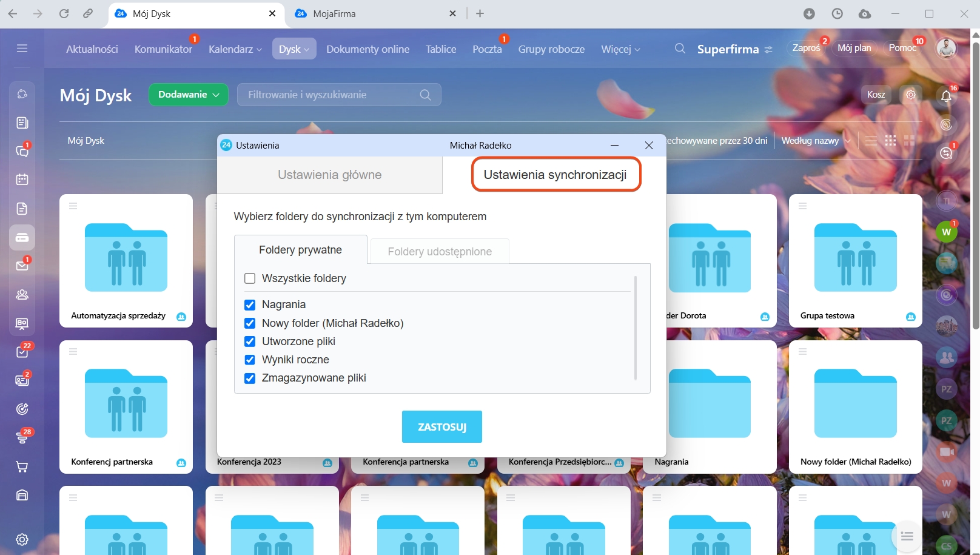980x555 pixels.
Task: Reload the page with the refresh icon
Action: (x=64, y=13)
